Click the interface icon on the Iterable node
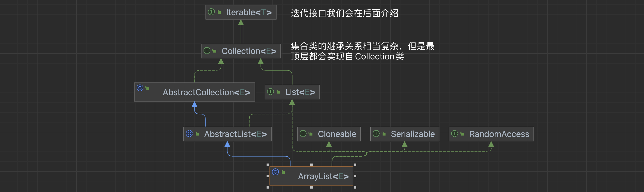This screenshot has width=644, height=192. [x=211, y=12]
